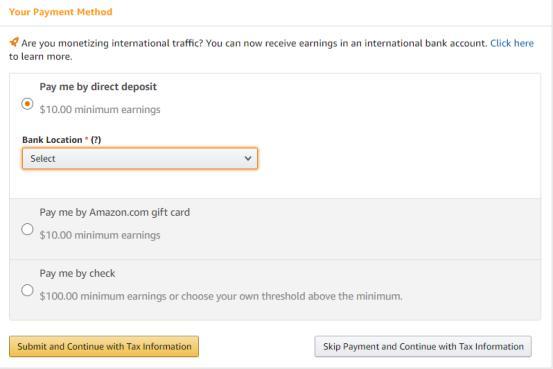Screen dimensions: 553x369
Task: Follow the Click here link
Action: tap(512, 43)
